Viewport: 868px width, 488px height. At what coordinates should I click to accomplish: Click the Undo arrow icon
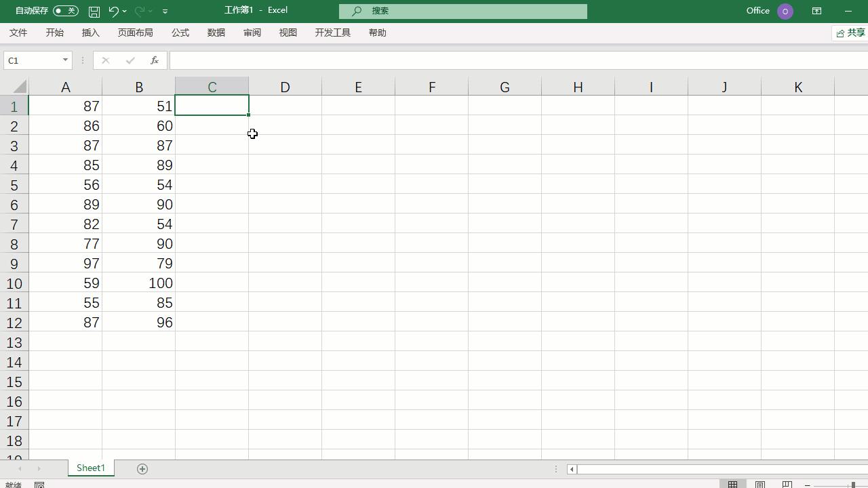pyautogui.click(x=113, y=11)
